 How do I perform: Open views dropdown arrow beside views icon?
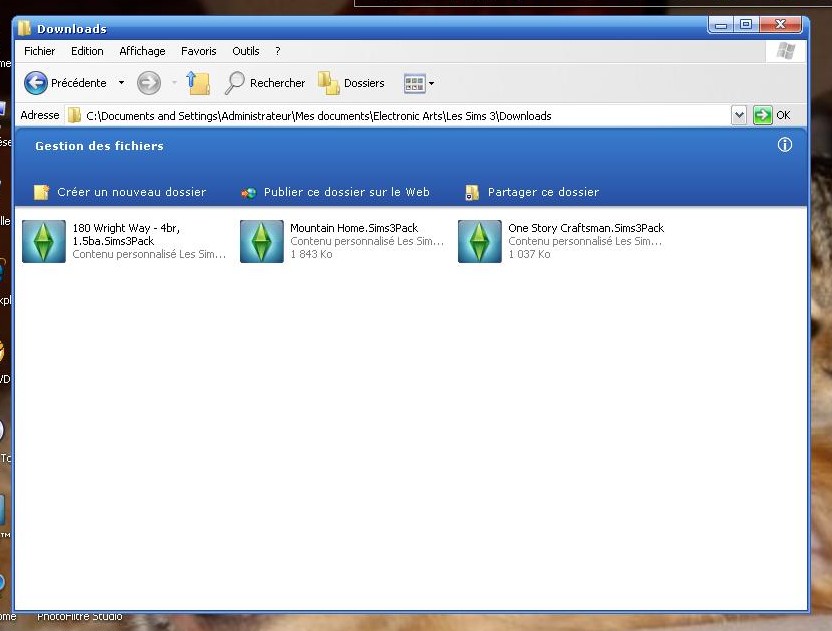[431, 83]
